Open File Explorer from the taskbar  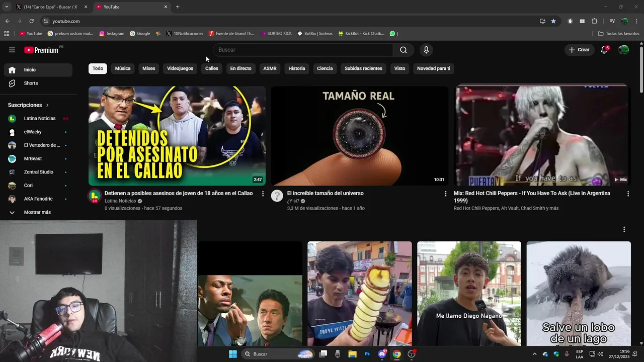click(352, 354)
